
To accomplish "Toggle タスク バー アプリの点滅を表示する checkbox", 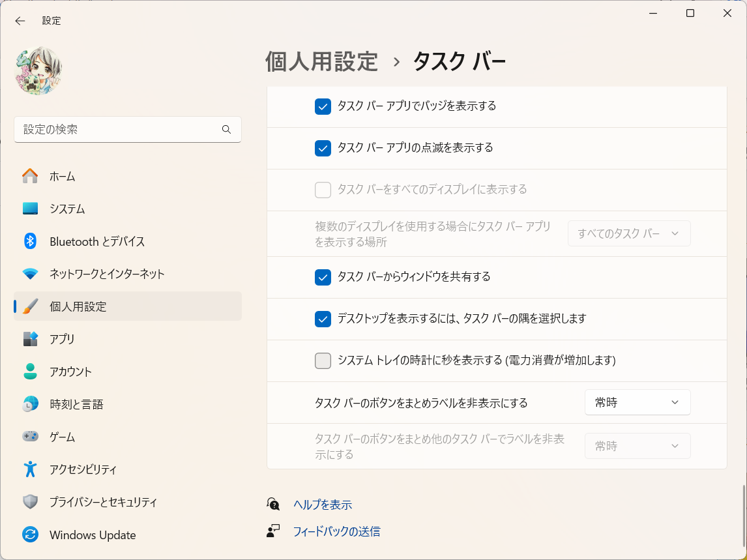I will pyautogui.click(x=323, y=148).
